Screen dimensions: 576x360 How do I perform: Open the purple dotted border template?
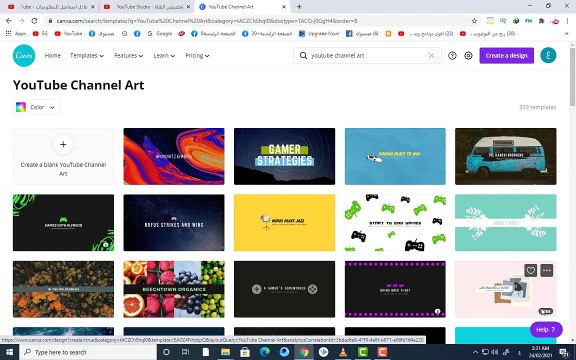[x=395, y=289]
